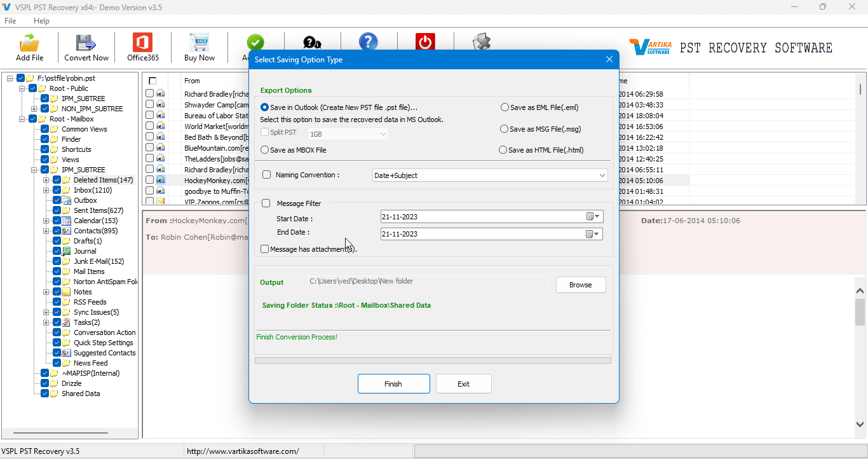Click the Exit button
Image resolution: width=868 pixels, height=459 pixels.
coord(463,384)
